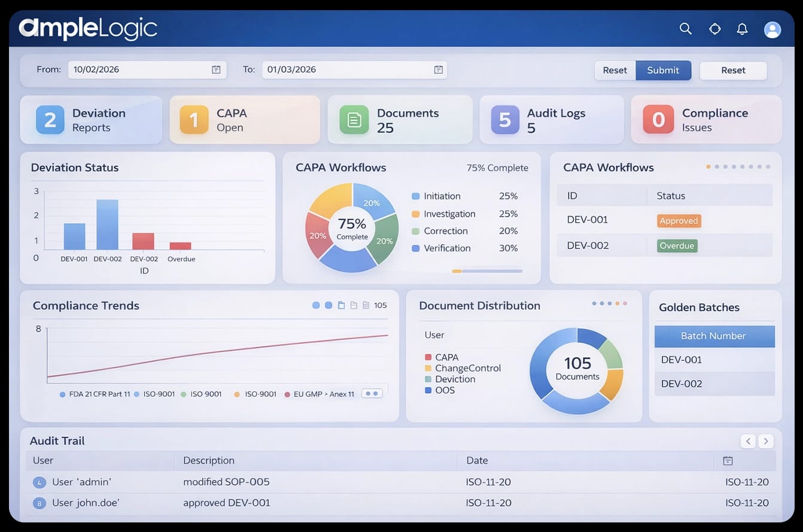
Task: Toggle EU GMP > Anex 11 legend series
Action: (x=320, y=394)
